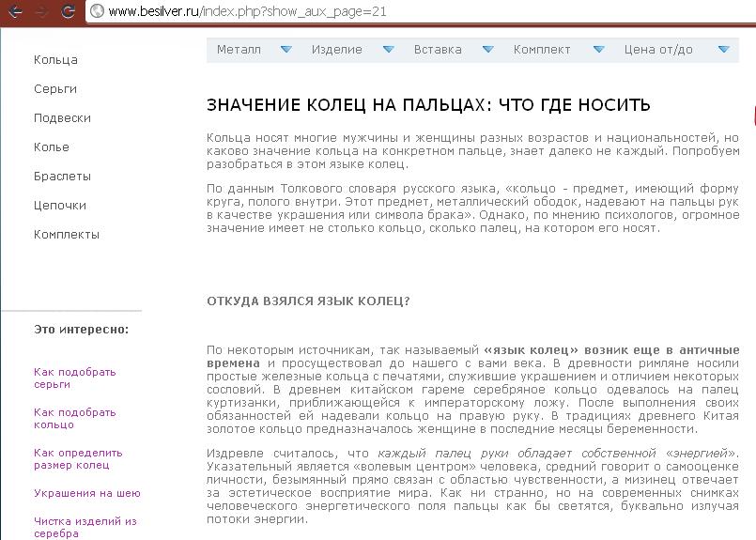Open the Цена от/до filter dropdown
This screenshot has height=540, width=756.
point(658,49)
